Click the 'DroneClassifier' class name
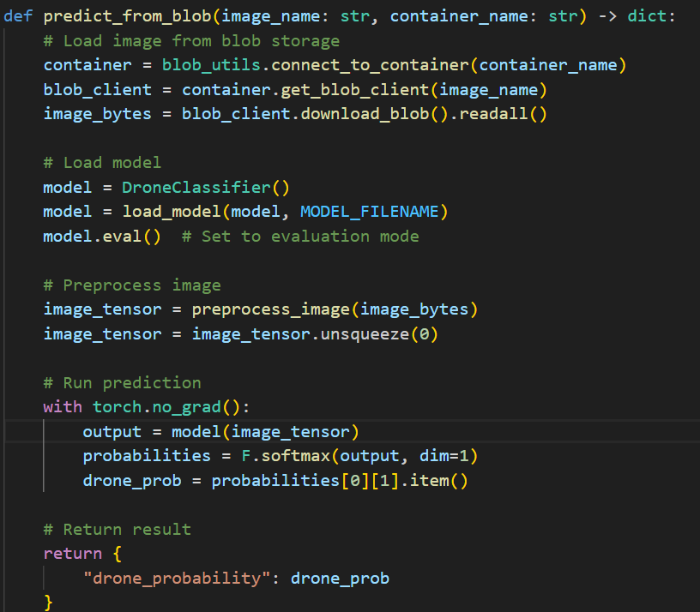 tap(196, 188)
